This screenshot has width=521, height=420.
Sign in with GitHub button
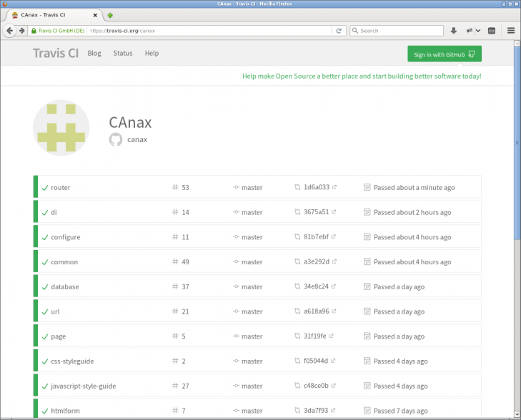click(445, 54)
